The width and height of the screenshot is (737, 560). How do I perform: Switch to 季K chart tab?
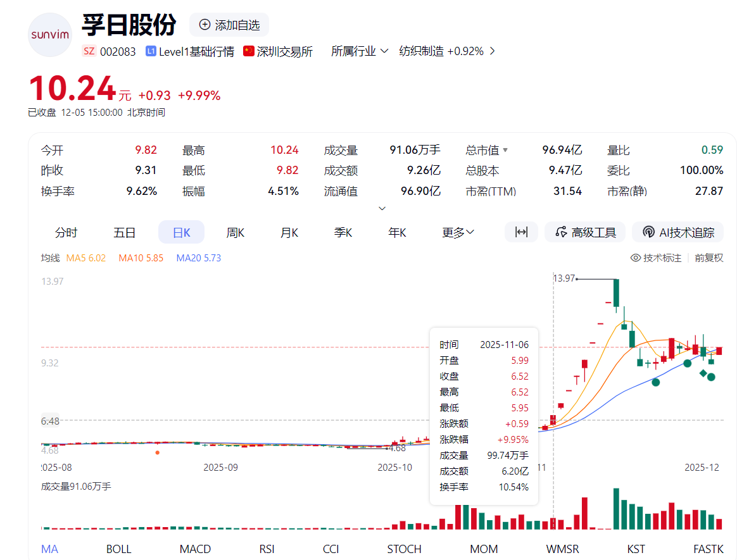(343, 233)
